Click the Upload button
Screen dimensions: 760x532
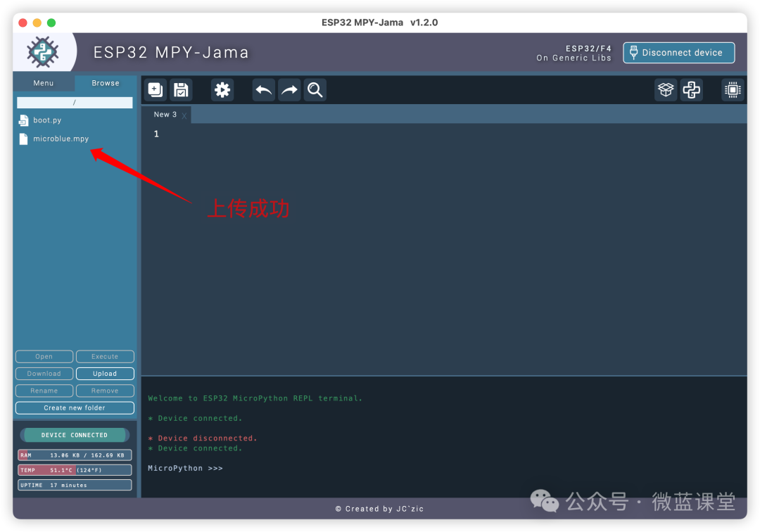105,374
